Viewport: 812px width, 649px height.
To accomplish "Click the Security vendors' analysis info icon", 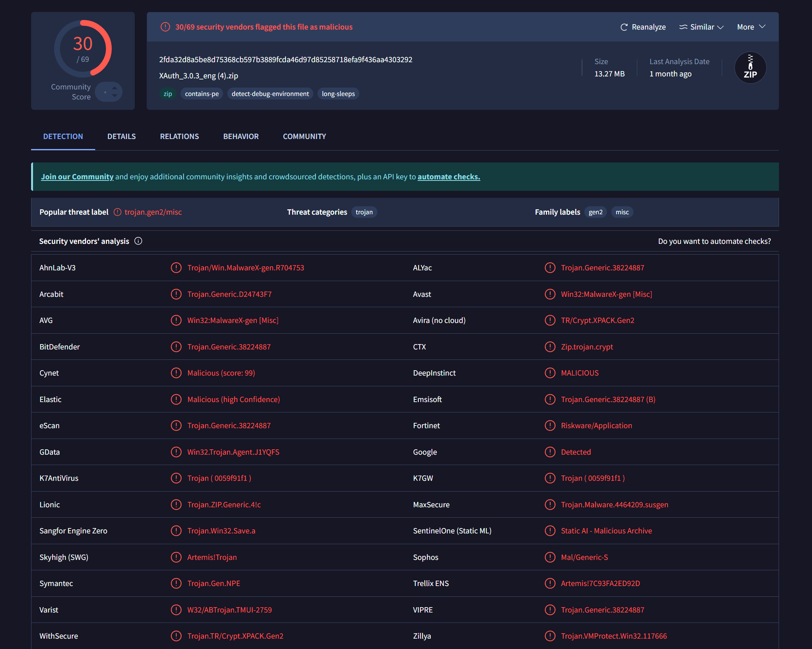I will pos(138,241).
